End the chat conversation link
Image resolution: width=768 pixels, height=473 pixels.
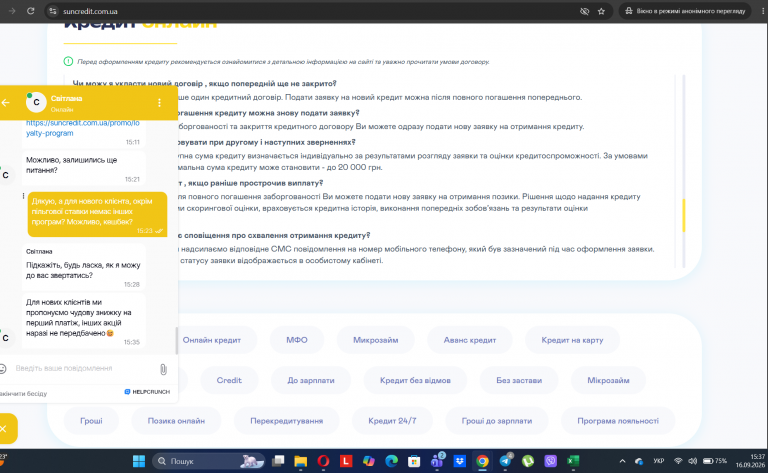tap(24, 394)
